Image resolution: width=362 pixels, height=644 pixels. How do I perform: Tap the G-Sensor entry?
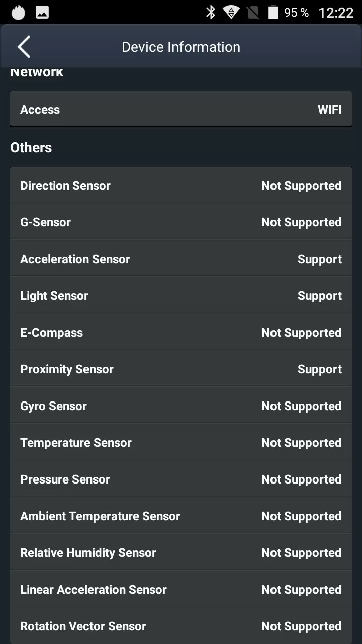(181, 222)
